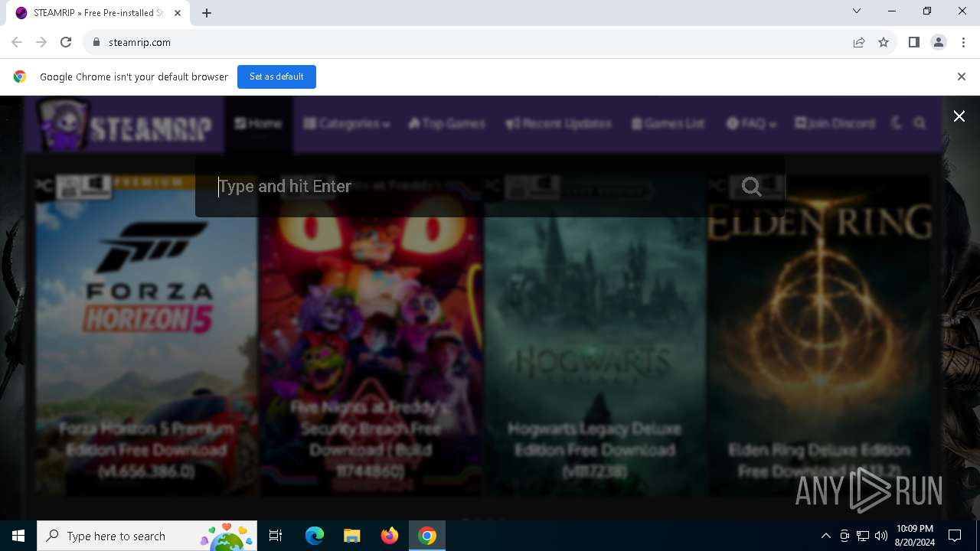
Task: Open the notification center icon
Action: pos(955,536)
